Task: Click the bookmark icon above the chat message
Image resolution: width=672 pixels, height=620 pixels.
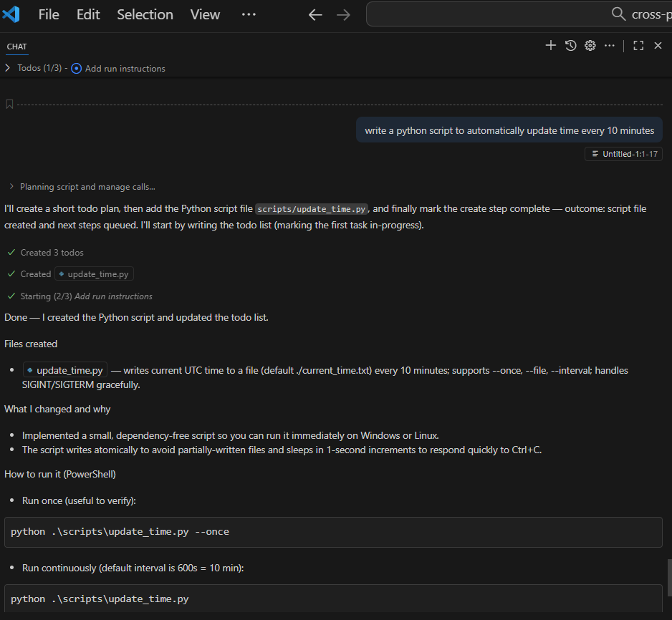Action: coord(9,104)
